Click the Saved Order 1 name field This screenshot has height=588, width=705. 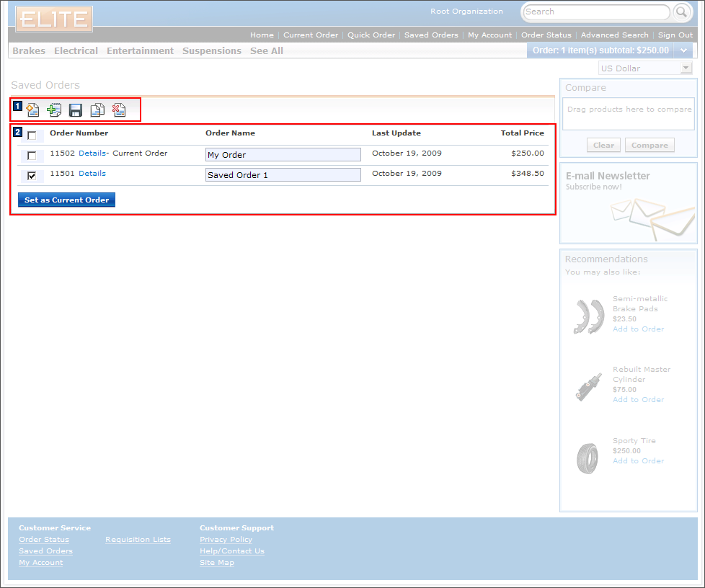pos(283,175)
